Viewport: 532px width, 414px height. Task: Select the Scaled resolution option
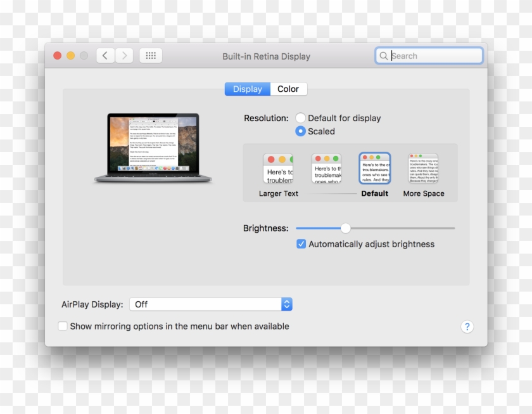[301, 131]
